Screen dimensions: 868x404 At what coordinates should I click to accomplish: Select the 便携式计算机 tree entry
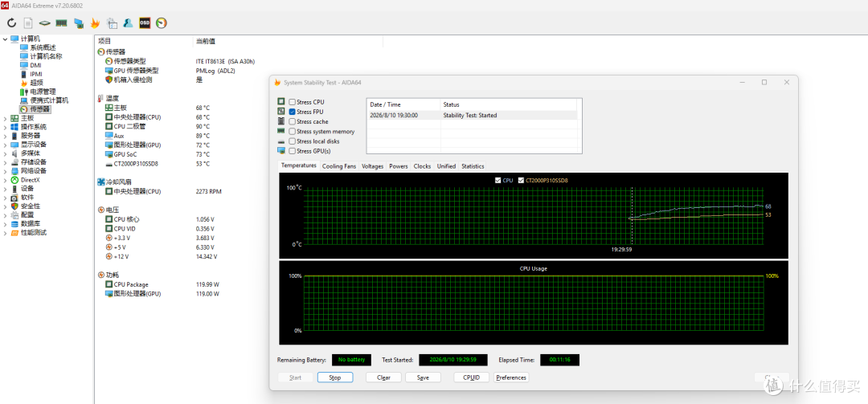click(x=49, y=100)
